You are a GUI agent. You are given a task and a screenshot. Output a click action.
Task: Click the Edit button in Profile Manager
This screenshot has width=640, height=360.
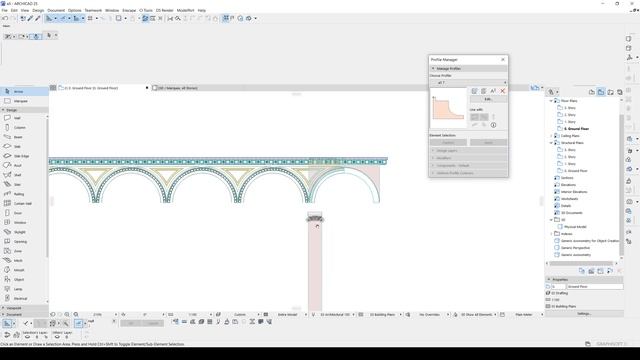488,99
